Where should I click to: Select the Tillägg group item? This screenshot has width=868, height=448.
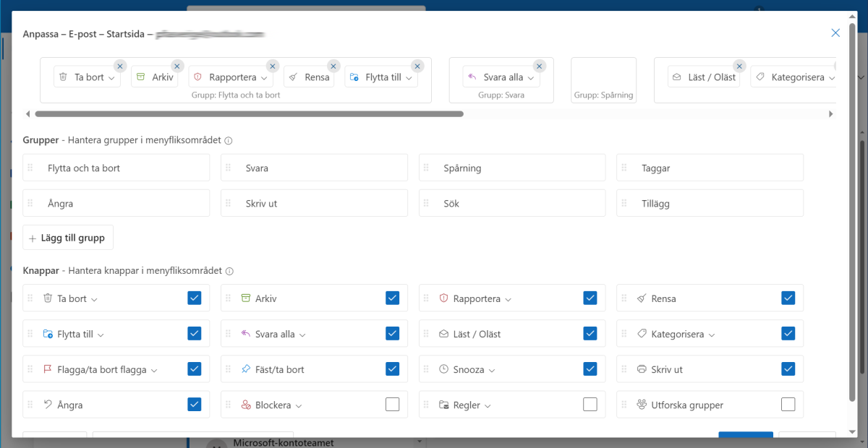tap(710, 204)
